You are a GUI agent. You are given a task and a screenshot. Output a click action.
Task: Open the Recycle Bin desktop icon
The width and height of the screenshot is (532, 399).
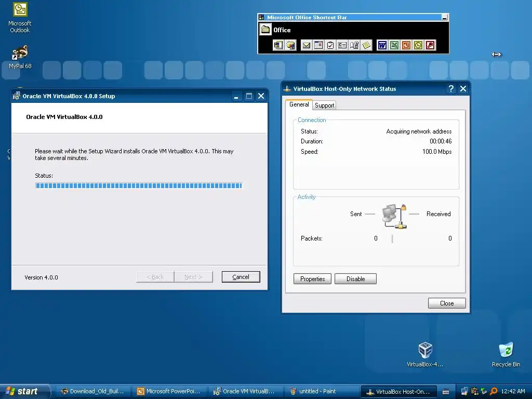pyautogui.click(x=506, y=354)
